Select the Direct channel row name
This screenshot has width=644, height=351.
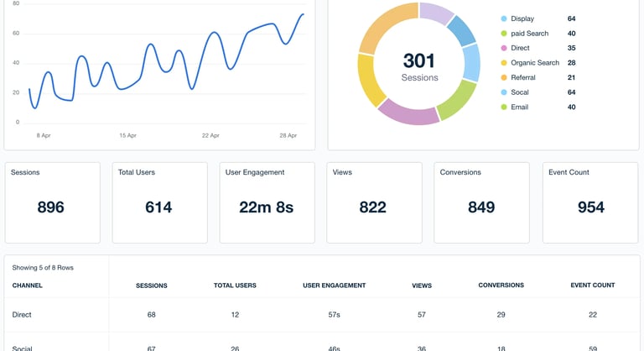[x=22, y=315]
